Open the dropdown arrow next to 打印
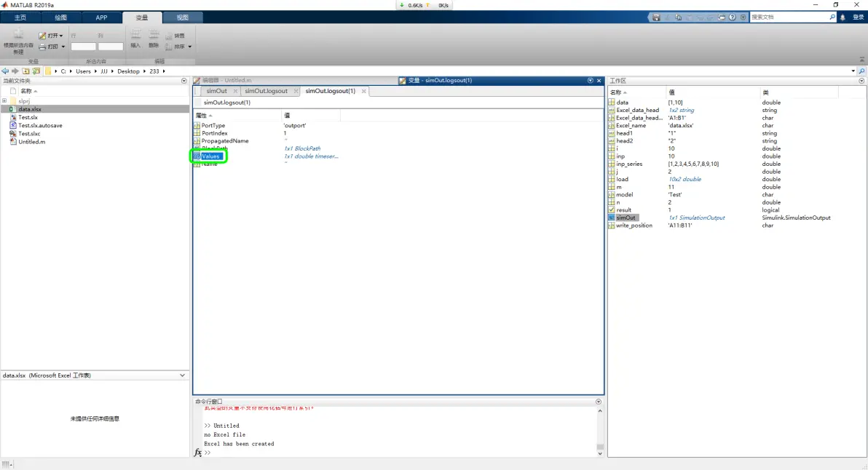This screenshot has width=868, height=470. pos(63,47)
